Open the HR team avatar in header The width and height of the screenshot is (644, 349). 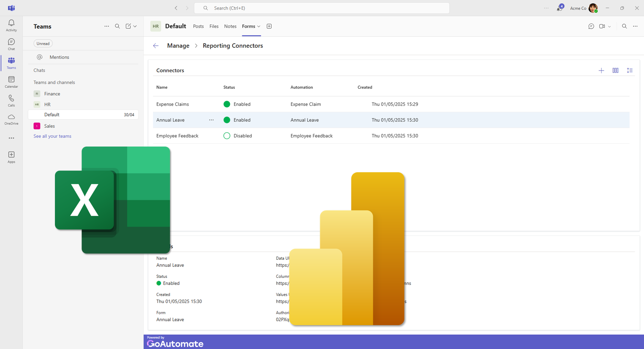pyautogui.click(x=156, y=26)
